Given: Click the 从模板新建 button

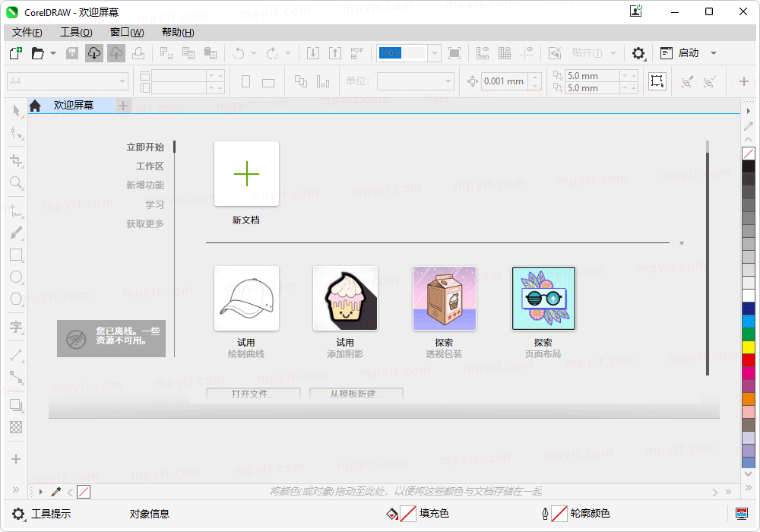Looking at the screenshot, I should (356, 394).
